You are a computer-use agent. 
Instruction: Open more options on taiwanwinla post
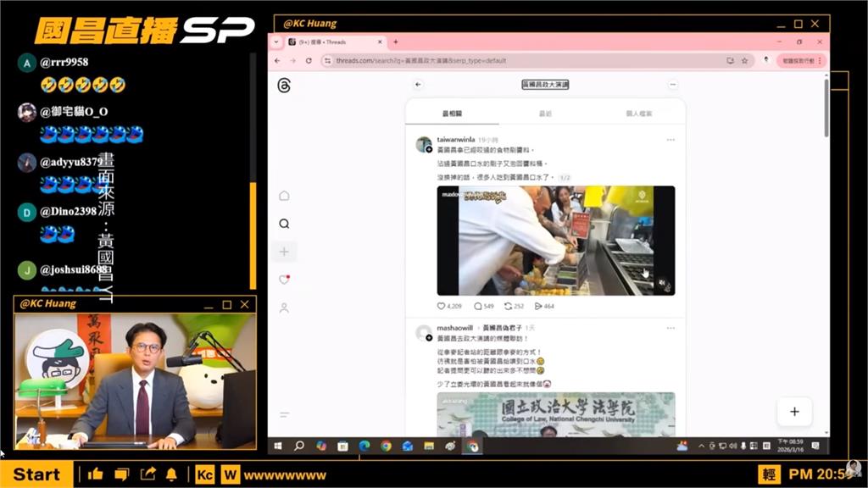coord(670,140)
